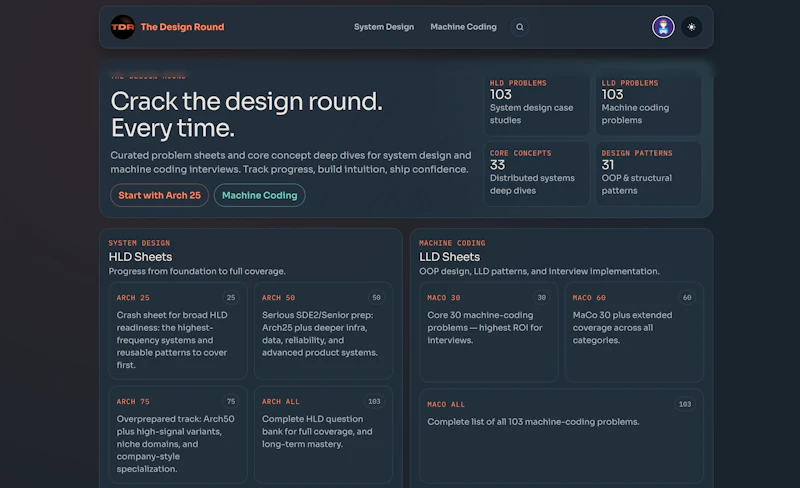Viewport: 800px width, 488px height.
Task: Open the System Design menu item
Action: [x=384, y=27]
